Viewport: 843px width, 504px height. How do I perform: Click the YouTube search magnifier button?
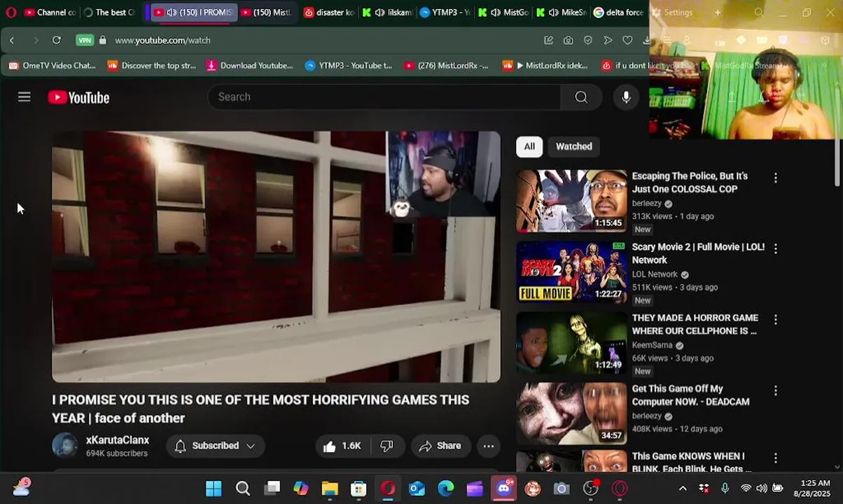pos(581,97)
